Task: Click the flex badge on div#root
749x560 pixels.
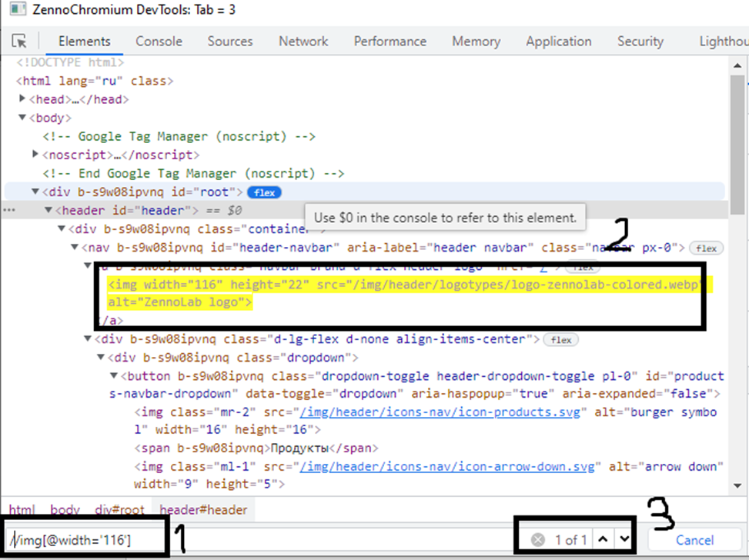Action: point(266,192)
